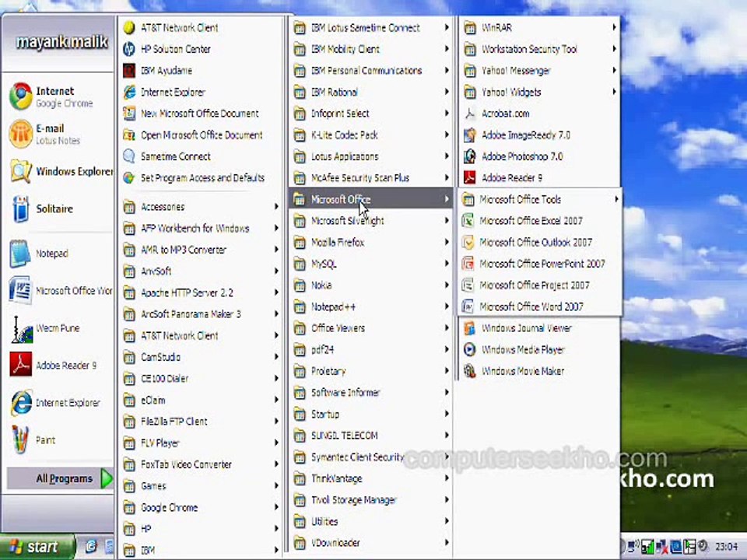Open CamStudio program folder
The height and width of the screenshot is (560, 747).
pos(201,357)
